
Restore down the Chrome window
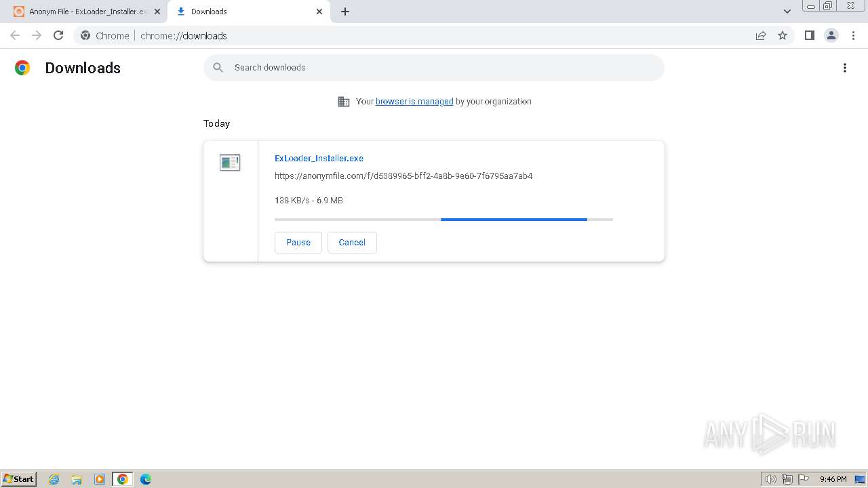[x=828, y=5]
